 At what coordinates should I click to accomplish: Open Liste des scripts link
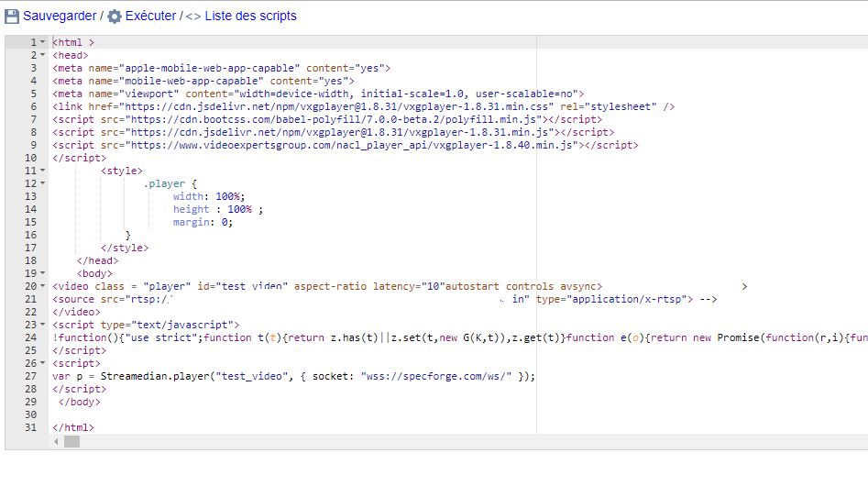point(250,17)
